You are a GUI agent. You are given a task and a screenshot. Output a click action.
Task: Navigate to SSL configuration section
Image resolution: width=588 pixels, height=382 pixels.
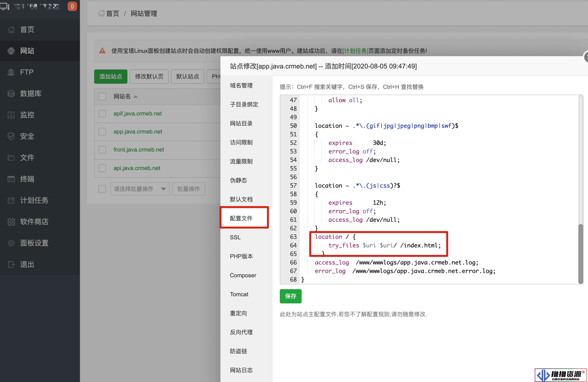[x=235, y=237]
